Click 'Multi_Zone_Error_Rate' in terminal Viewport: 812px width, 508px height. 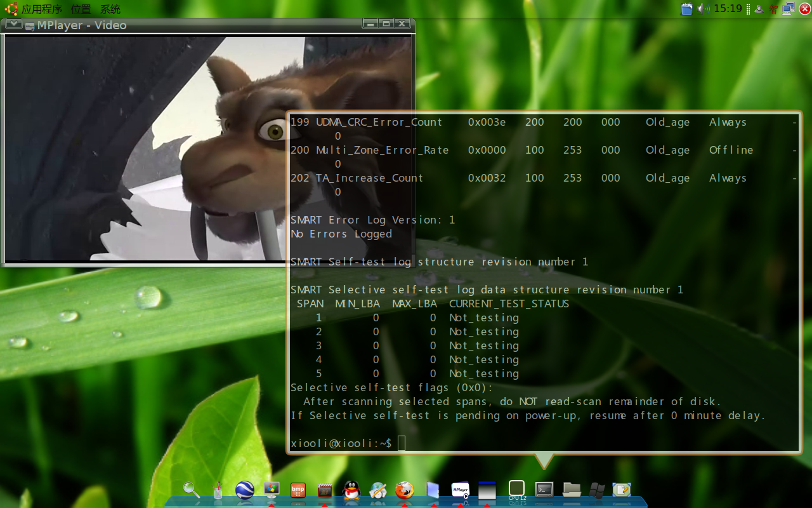383,150
